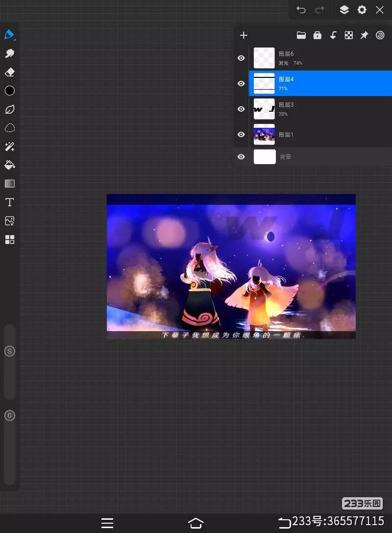Toggle alpha lock checkerboard icon
The width and height of the screenshot is (392, 533).
(349, 35)
